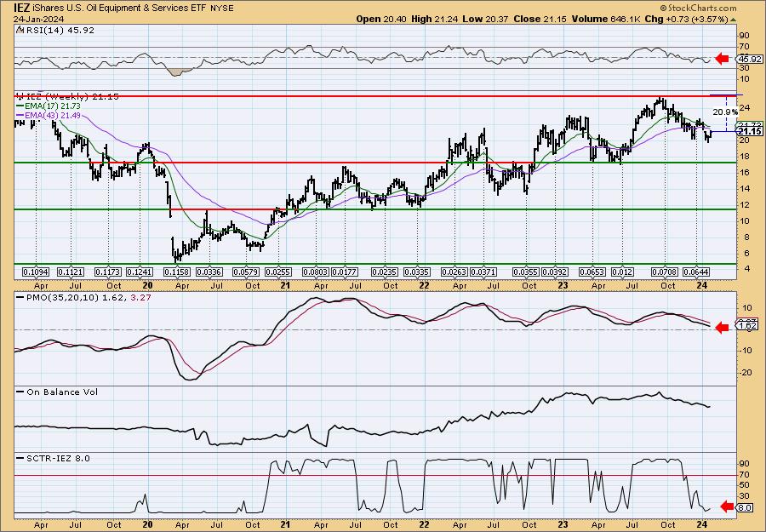
Task: Click the 0.0653 dividend box
Action: pos(592,272)
